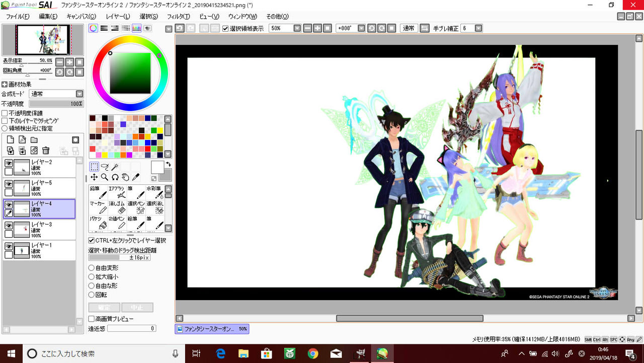Enable 高画質プレビュー checkbox
644x363 pixels.
(x=92, y=319)
